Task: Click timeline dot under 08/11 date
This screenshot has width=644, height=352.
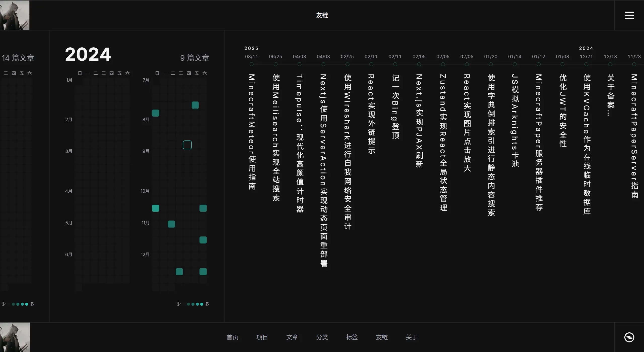Action: click(252, 64)
